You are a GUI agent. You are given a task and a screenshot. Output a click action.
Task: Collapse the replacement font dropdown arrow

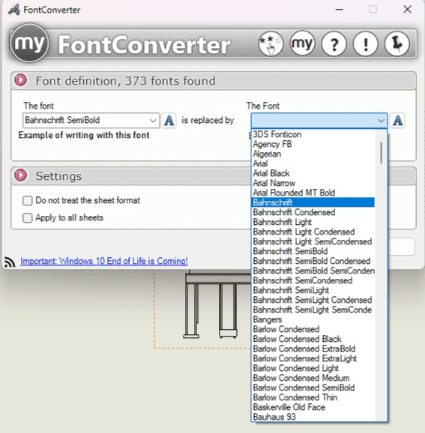381,121
